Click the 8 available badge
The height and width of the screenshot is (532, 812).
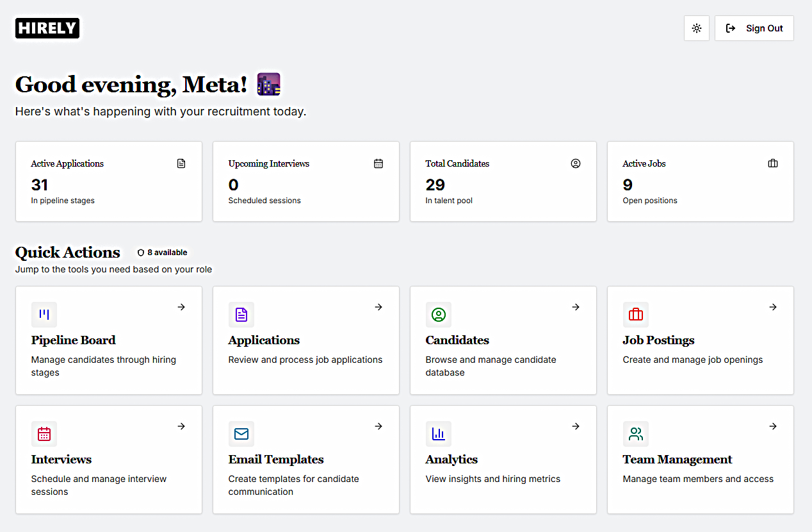point(162,252)
